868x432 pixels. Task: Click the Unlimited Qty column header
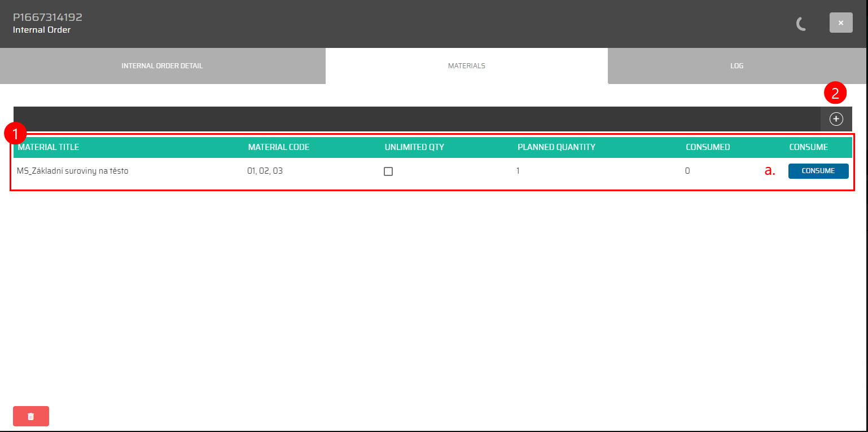point(414,147)
